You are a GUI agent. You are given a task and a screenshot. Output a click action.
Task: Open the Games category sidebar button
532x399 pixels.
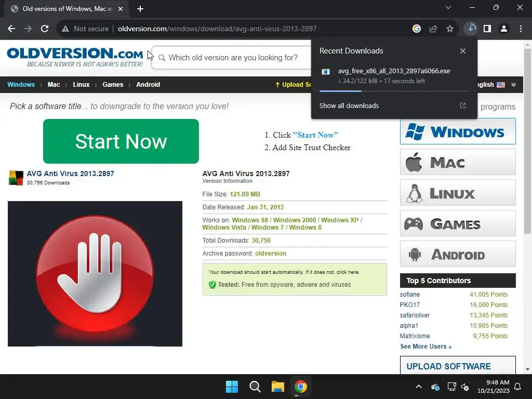[x=458, y=223]
